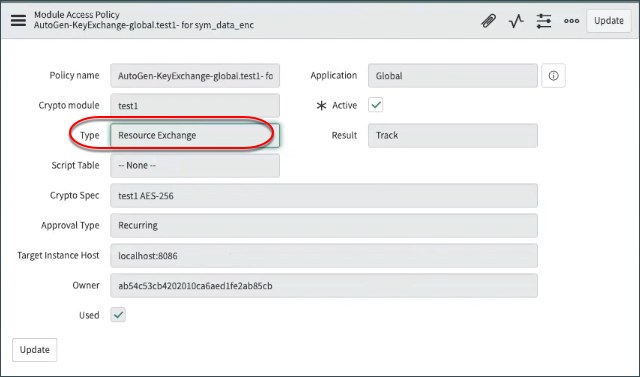Click the Approval Type label
The width and height of the screenshot is (640, 377).
click(x=70, y=225)
